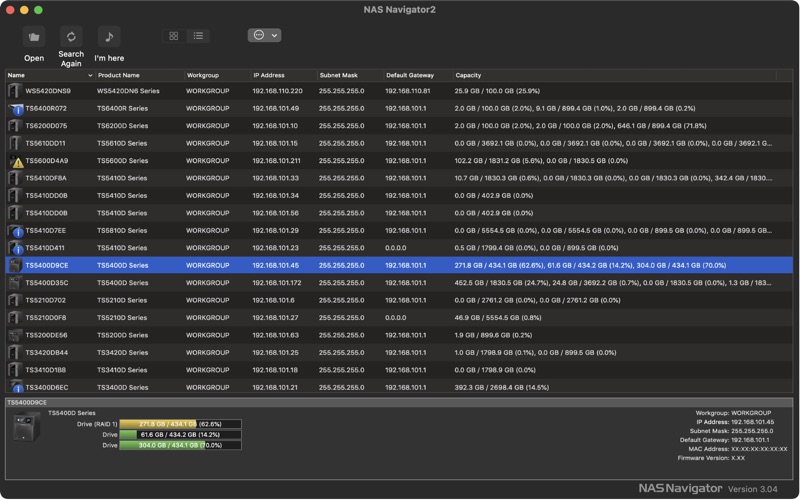Click the TS5600D4A9 warning icon
The width and height of the screenshot is (800, 500).
[17, 162]
